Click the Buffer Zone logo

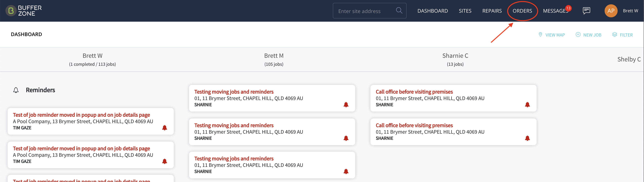24,11
